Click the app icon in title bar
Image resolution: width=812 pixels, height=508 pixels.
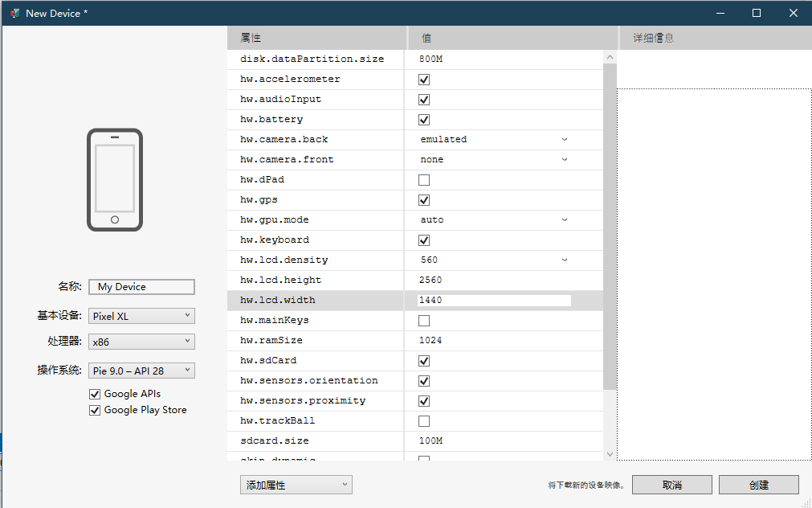click(x=14, y=13)
